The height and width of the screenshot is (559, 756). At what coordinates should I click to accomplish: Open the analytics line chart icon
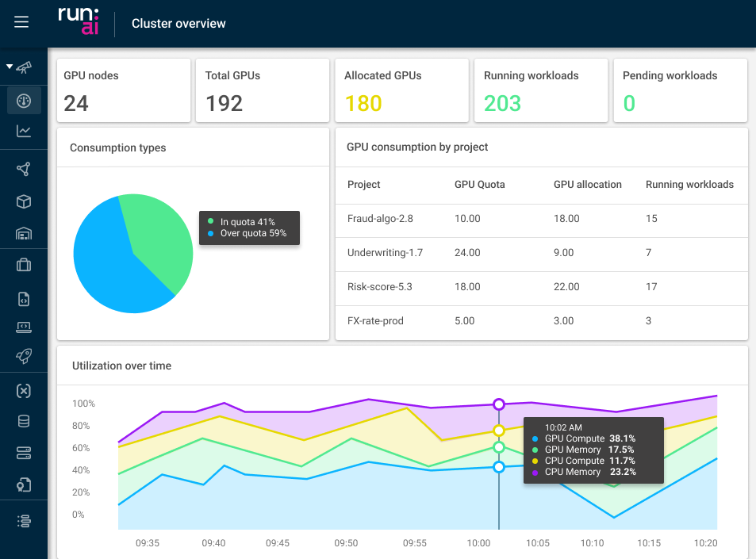click(24, 131)
